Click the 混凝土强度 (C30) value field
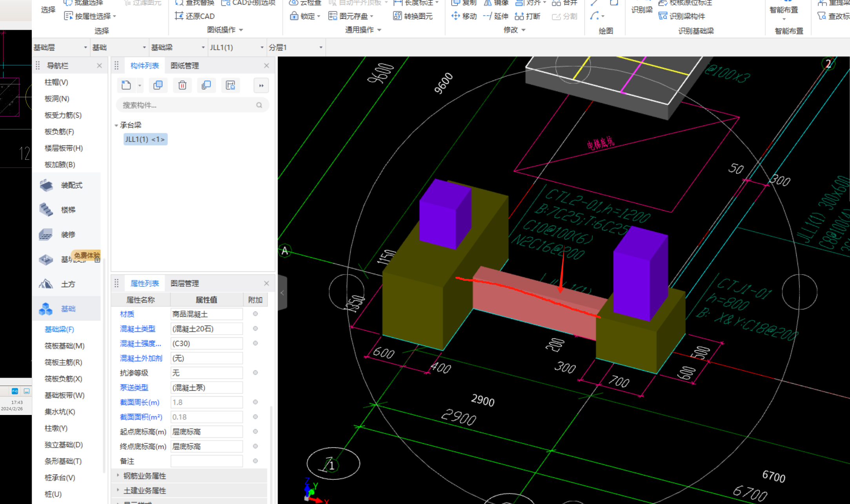This screenshot has width=850, height=504. pos(207,343)
